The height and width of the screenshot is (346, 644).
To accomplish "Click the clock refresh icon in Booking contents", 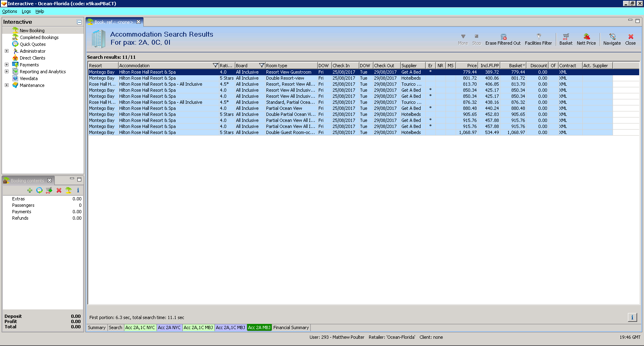I will tap(39, 190).
